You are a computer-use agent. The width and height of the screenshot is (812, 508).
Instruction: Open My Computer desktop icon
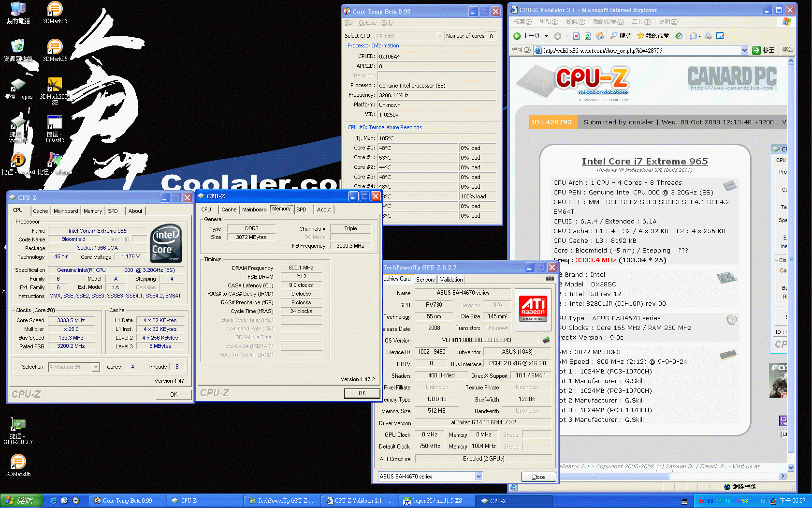tap(18, 13)
